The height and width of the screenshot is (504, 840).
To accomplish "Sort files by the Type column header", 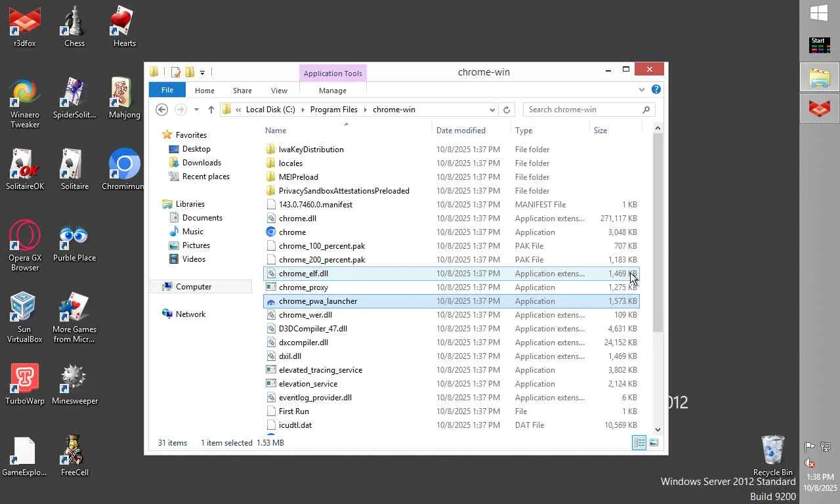I will coord(550,131).
